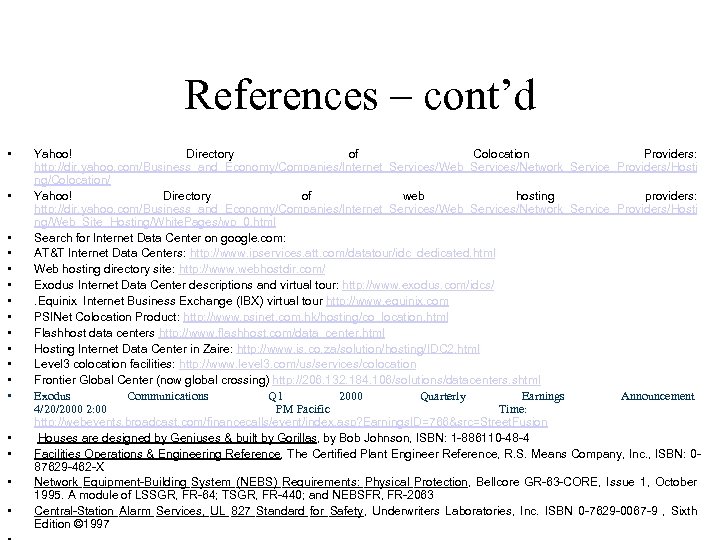Open the Yahoo web hosting providers link

click(366, 216)
